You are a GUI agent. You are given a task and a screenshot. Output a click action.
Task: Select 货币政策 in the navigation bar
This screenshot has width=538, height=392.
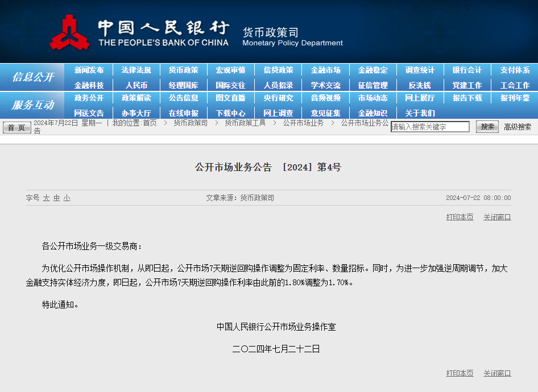[183, 70]
